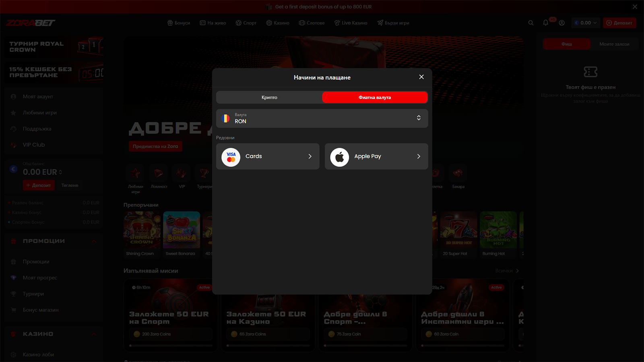Click the Лоялност category icon
Screen dimensions: 644x362
pos(159,173)
